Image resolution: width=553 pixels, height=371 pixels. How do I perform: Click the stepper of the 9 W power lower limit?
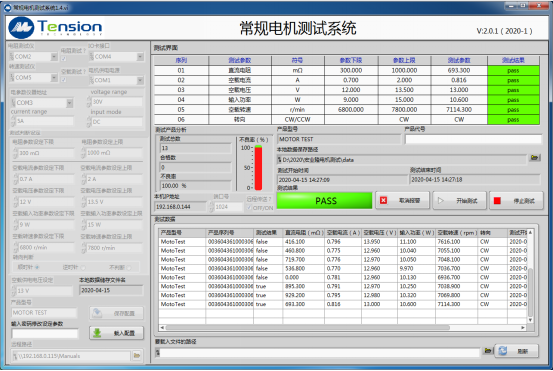(16, 224)
